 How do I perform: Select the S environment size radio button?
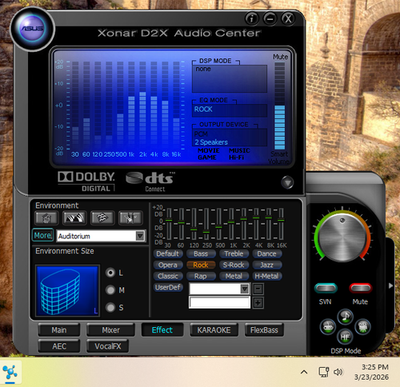tap(110, 307)
